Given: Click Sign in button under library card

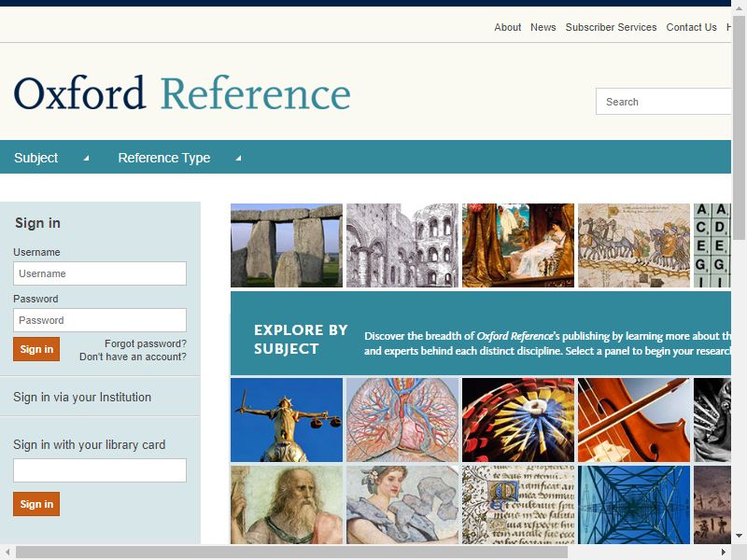Looking at the screenshot, I should (36, 504).
